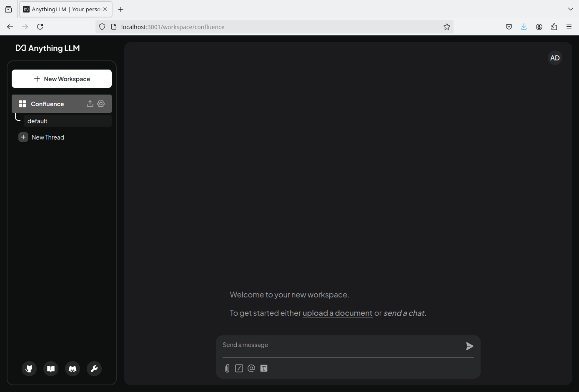Open Confluence workspace settings gear
This screenshot has width=579, height=392.
click(101, 104)
